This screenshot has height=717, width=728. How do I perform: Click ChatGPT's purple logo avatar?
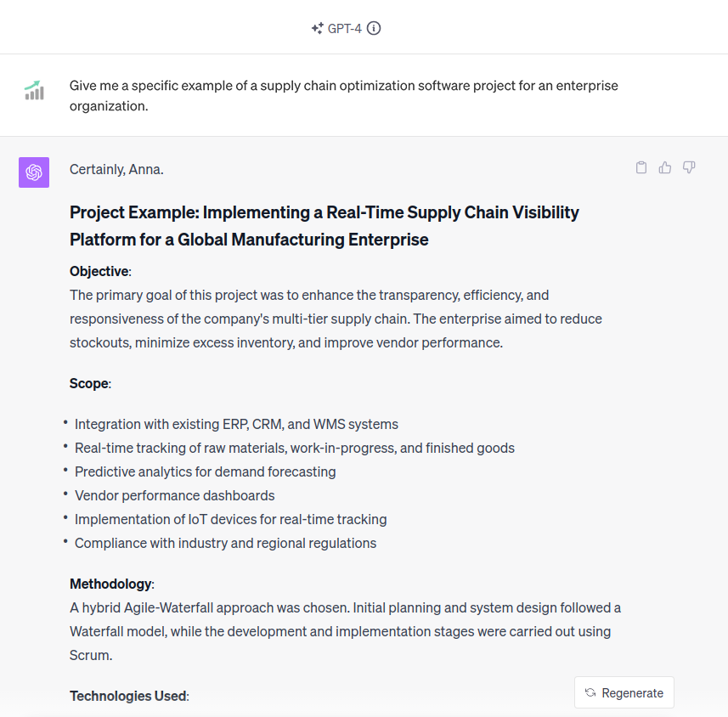(34, 172)
